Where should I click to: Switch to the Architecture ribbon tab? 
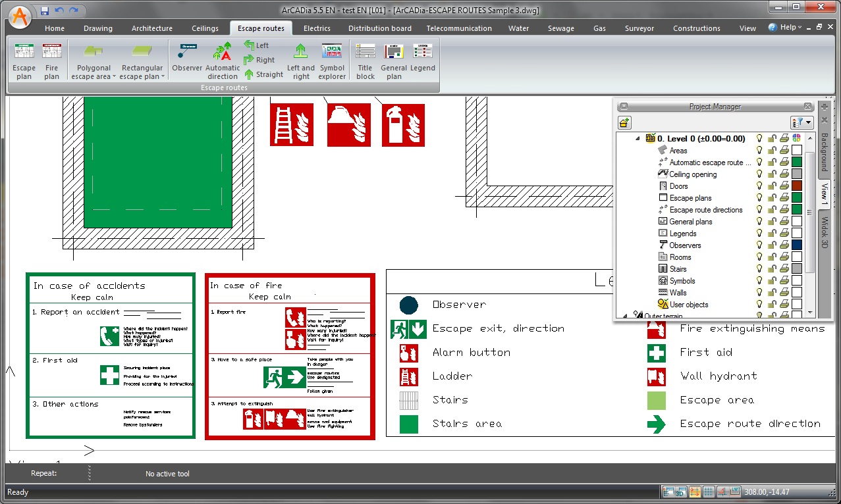pos(151,28)
